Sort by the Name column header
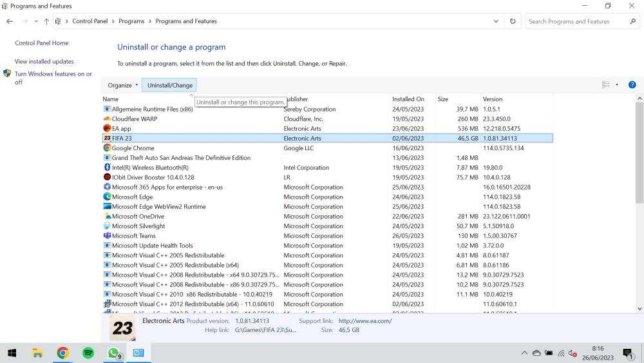 coord(111,99)
